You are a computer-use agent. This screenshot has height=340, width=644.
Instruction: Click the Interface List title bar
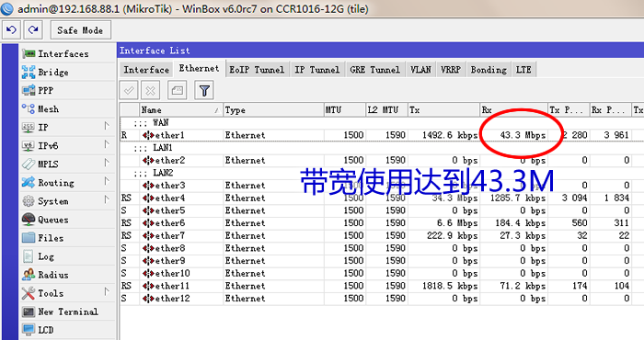click(x=380, y=51)
